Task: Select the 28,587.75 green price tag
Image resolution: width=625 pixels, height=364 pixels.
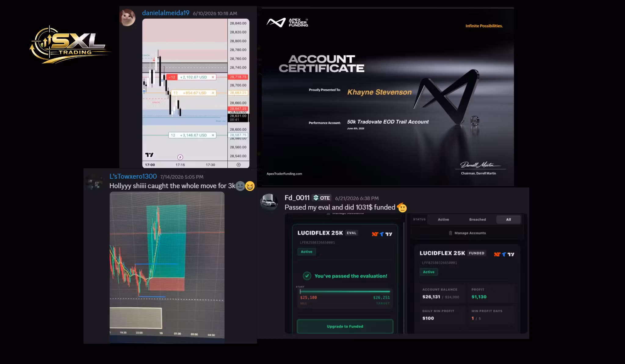Action: click(x=238, y=135)
